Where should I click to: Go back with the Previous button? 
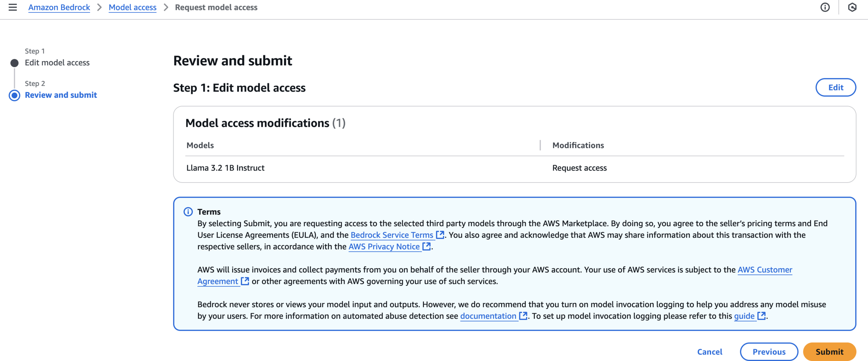(769, 352)
